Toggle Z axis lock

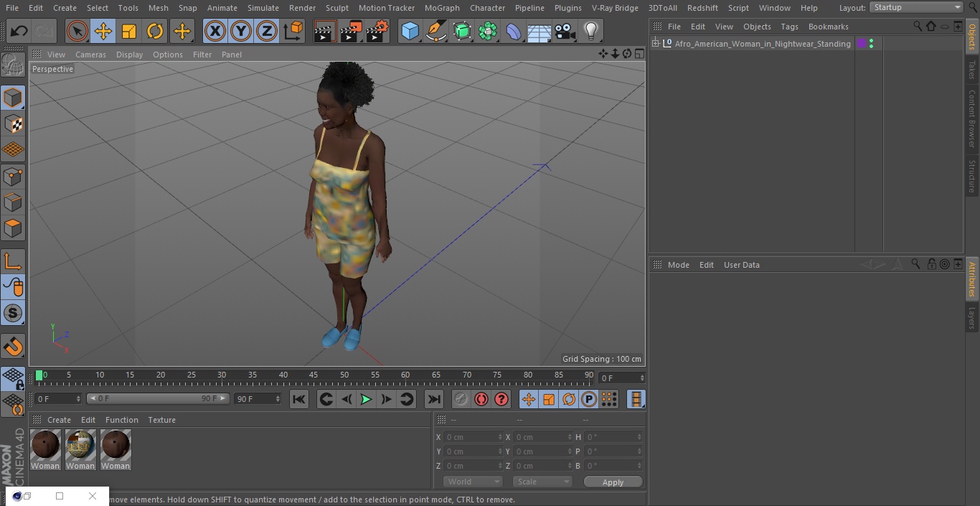click(267, 31)
